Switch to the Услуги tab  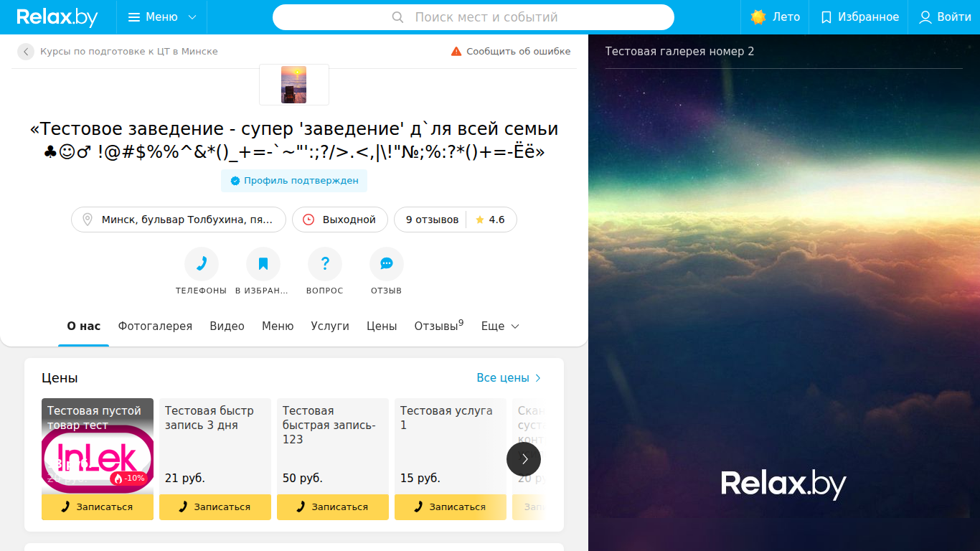(x=330, y=326)
